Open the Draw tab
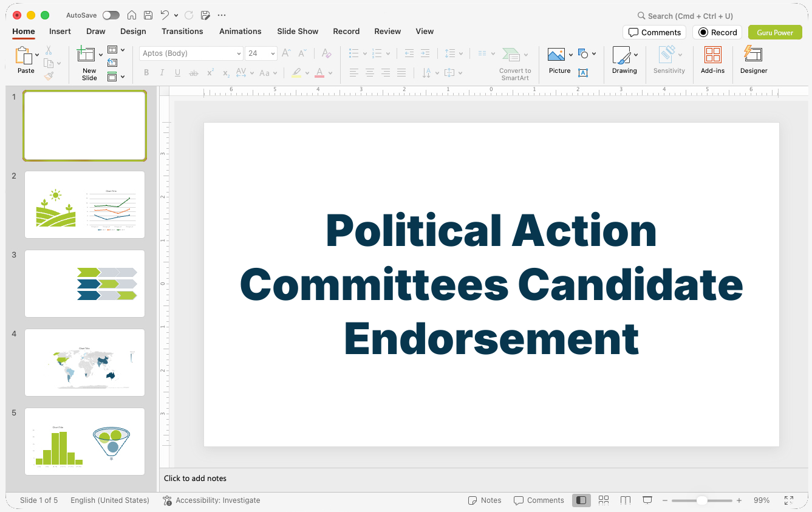 coord(95,32)
